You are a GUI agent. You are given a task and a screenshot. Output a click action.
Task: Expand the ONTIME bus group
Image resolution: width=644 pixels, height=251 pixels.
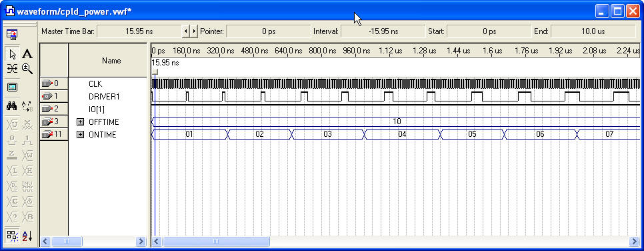click(81, 135)
